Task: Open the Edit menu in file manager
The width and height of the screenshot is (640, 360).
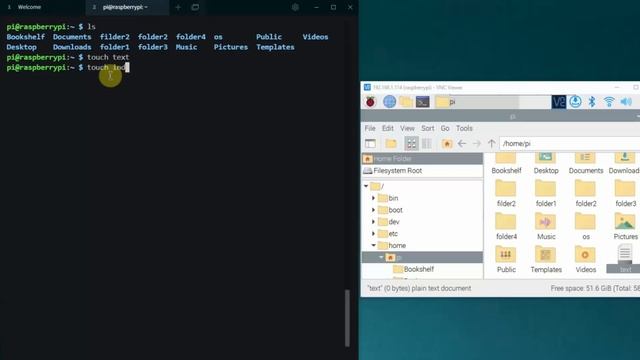Action: click(x=388, y=128)
